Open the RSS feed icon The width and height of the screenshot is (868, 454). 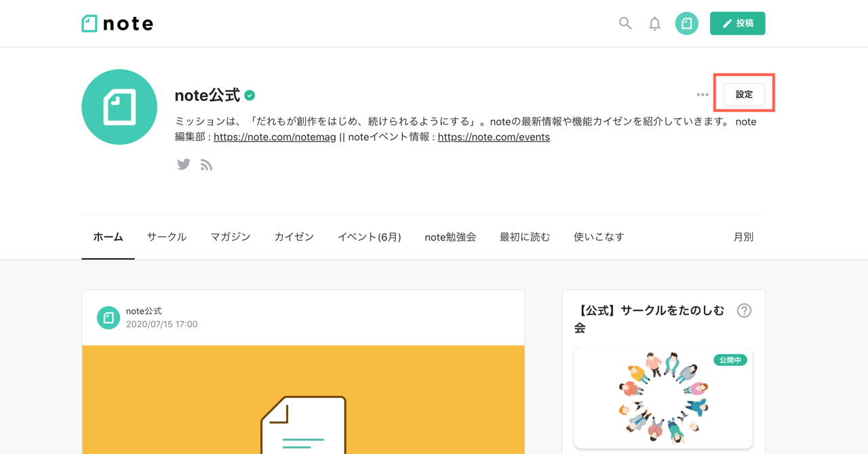pyautogui.click(x=207, y=165)
